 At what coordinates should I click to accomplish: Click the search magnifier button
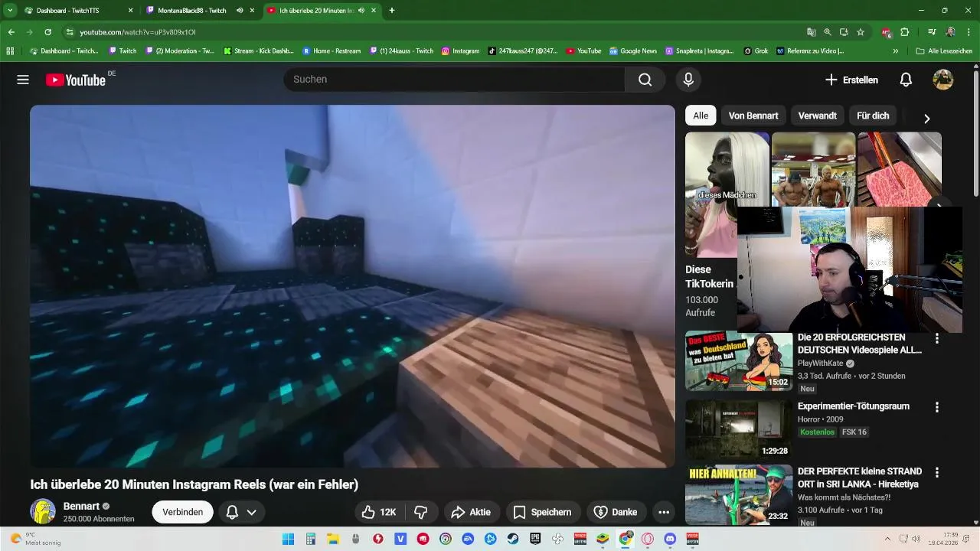point(645,80)
